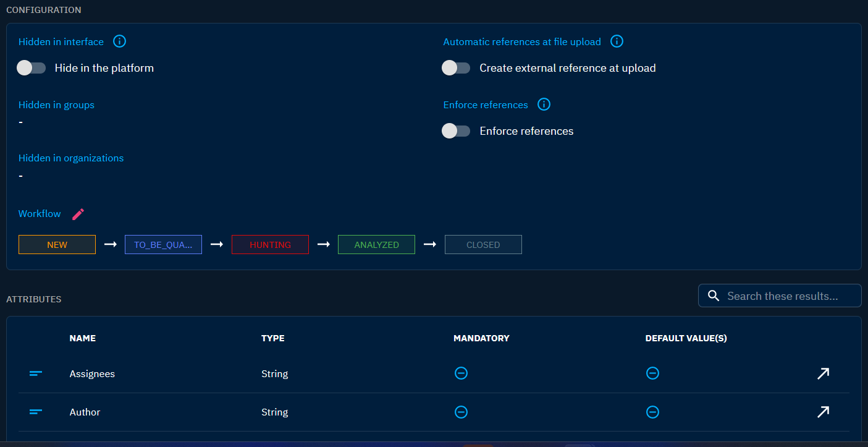This screenshot has height=447, width=868.
Task: Click the ANALYZED workflow status
Action: pyautogui.click(x=376, y=245)
